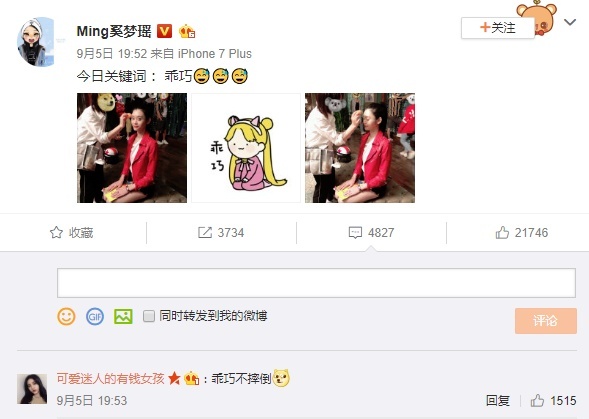Viewport: 589px width, 419px height.
Task: Open the GIF picker icon
Action: pyautogui.click(x=95, y=316)
